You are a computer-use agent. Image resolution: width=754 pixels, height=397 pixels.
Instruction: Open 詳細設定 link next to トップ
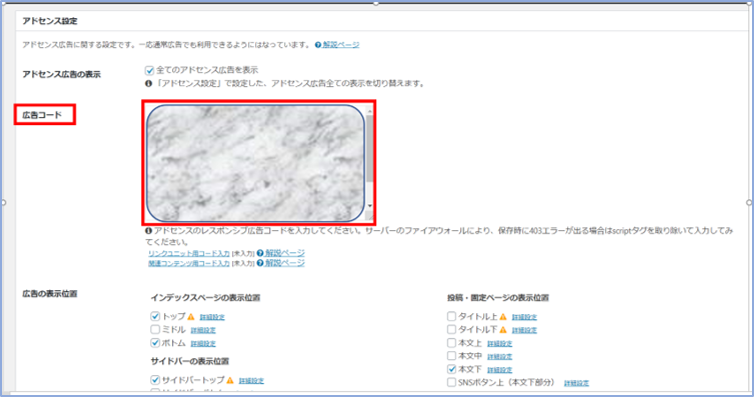(212, 317)
